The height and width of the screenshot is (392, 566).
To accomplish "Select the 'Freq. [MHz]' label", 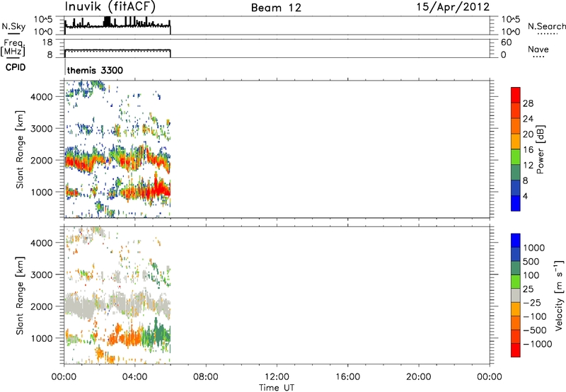I will click(13, 47).
